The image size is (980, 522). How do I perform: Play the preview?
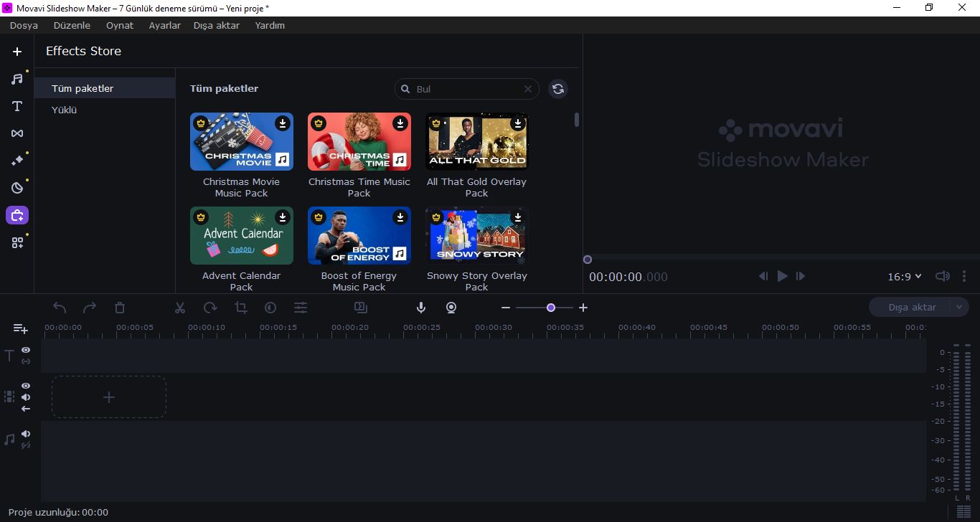click(782, 276)
